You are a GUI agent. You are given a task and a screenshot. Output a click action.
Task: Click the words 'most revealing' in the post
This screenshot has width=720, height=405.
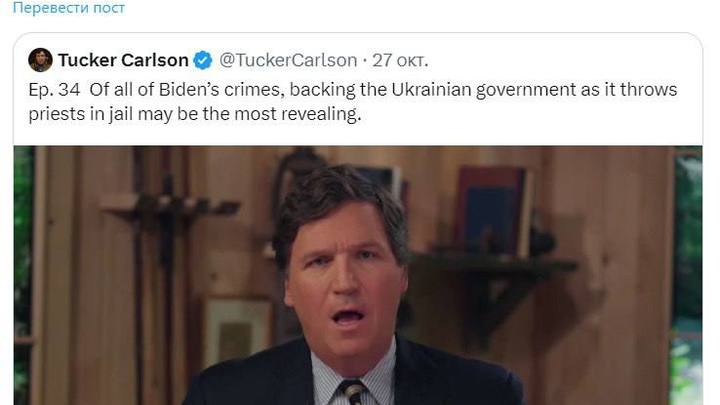pyautogui.click(x=298, y=114)
